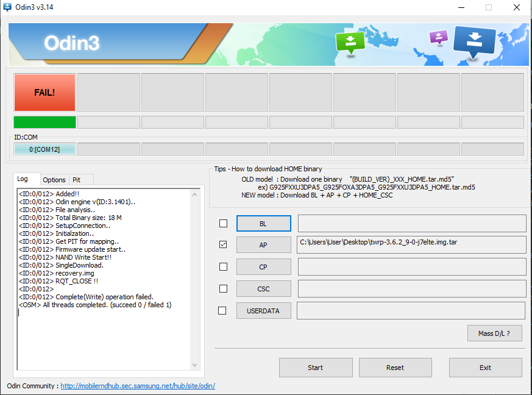Screen dimensions: 532x395
Task: Click the 0:[COM12] port box
Action: tap(44, 149)
